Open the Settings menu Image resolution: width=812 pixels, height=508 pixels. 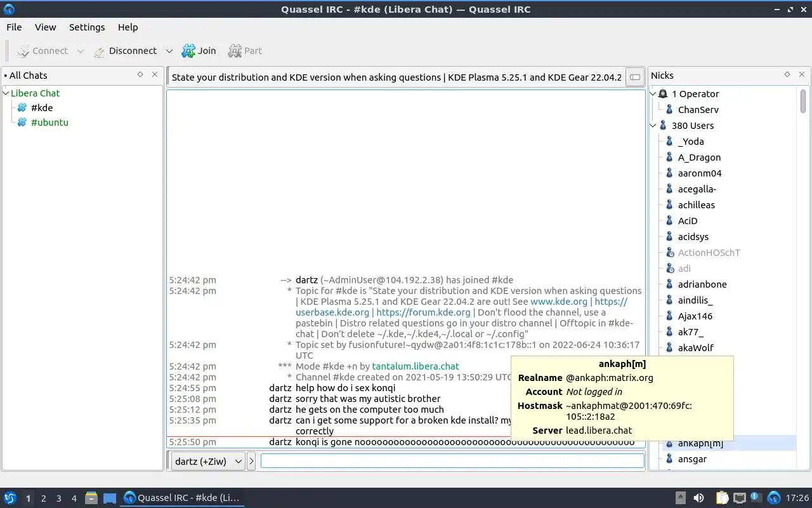coord(87,27)
